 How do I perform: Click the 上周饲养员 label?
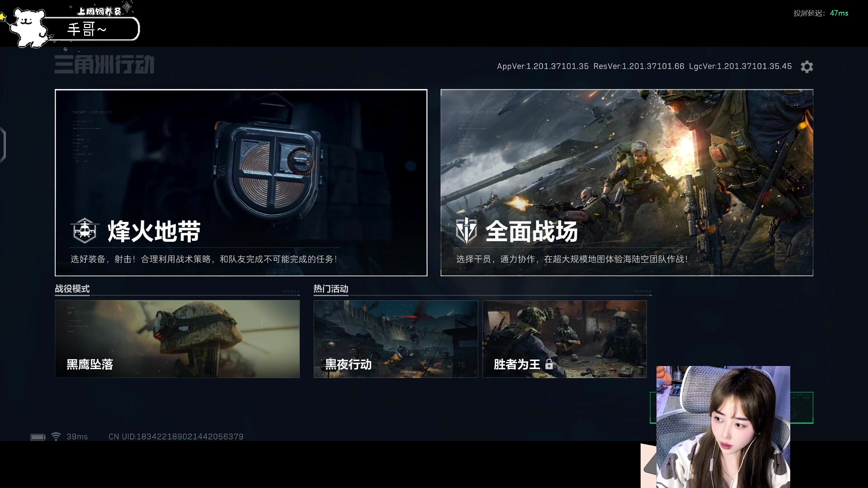99,11
